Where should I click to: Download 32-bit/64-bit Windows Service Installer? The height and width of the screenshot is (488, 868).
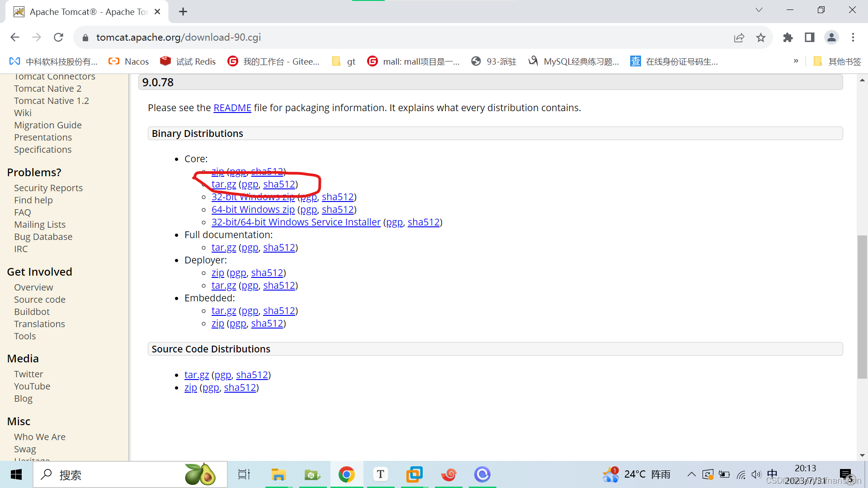[296, 222]
